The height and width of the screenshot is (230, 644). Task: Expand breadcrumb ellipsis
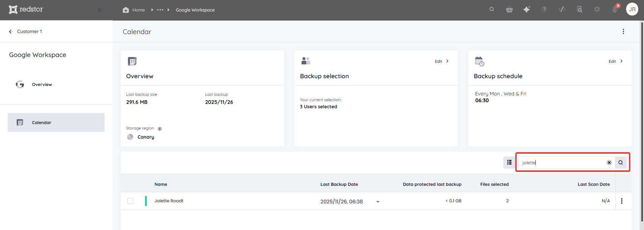pos(160,10)
